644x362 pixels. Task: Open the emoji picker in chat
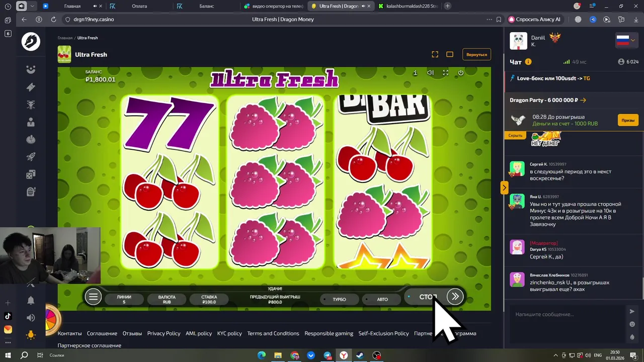[632, 324]
